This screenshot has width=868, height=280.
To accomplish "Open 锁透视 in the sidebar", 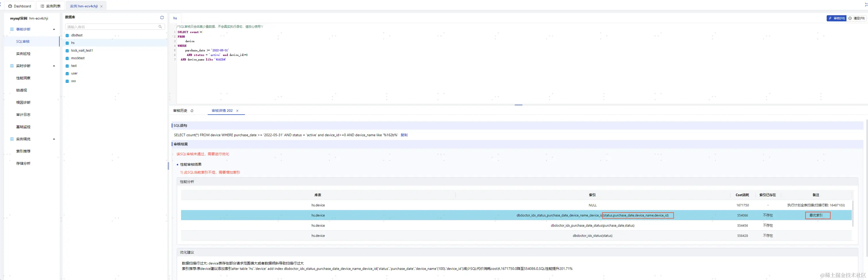I will (22, 90).
